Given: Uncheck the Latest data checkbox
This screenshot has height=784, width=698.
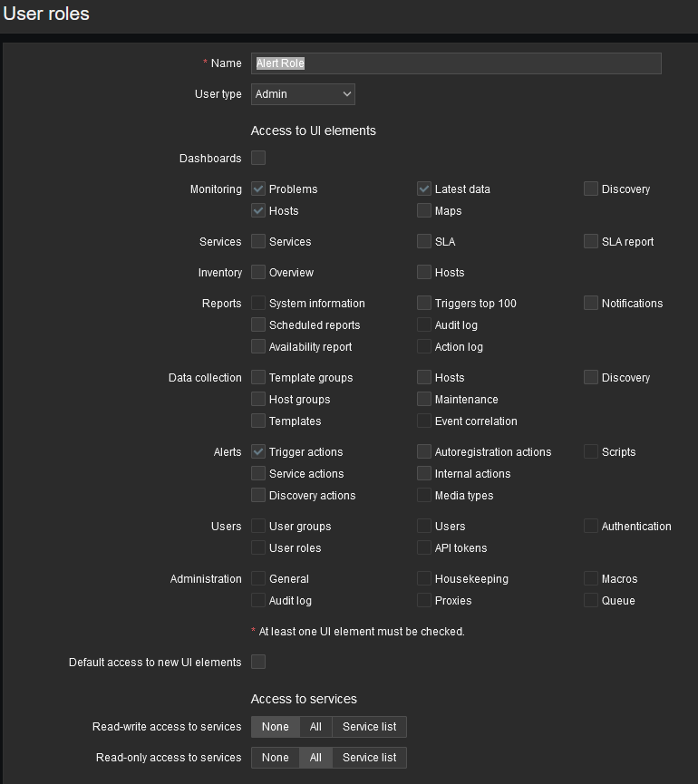Looking at the screenshot, I should click(x=424, y=189).
